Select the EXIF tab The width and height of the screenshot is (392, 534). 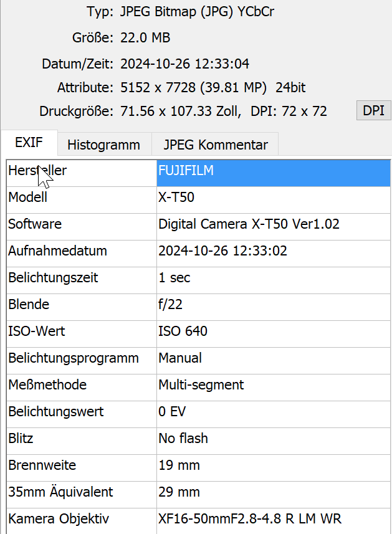pyautogui.click(x=29, y=143)
